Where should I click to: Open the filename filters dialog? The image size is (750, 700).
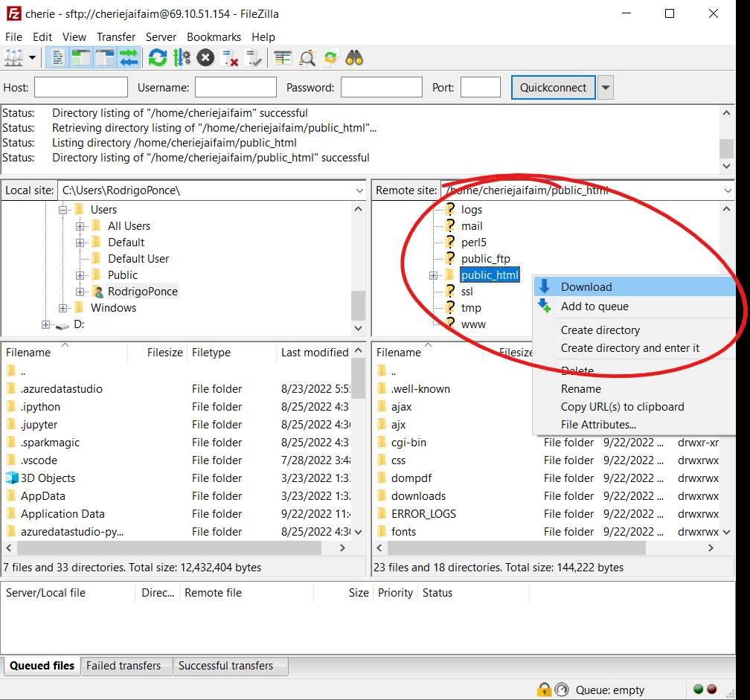(x=283, y=58)
